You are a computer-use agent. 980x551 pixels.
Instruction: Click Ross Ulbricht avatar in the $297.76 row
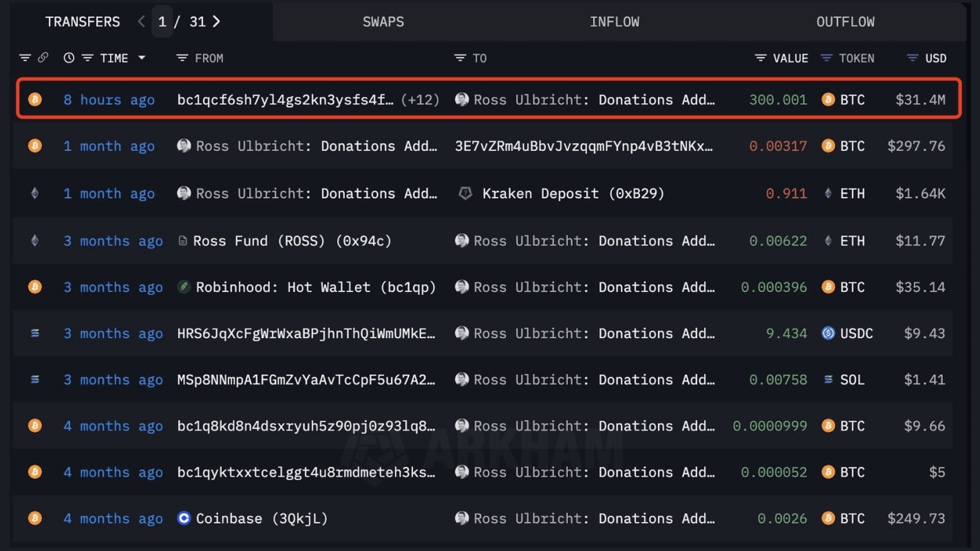184,145
